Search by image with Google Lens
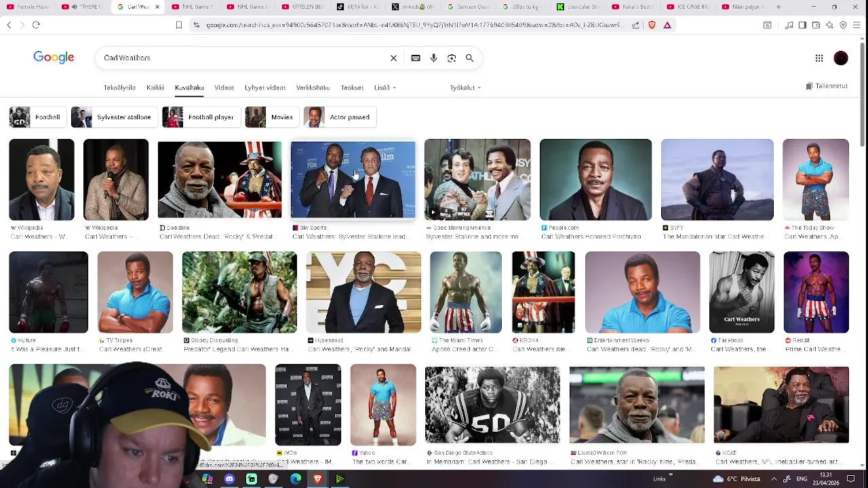This screenshot has width=868, height=488. [x=452, y=58]
